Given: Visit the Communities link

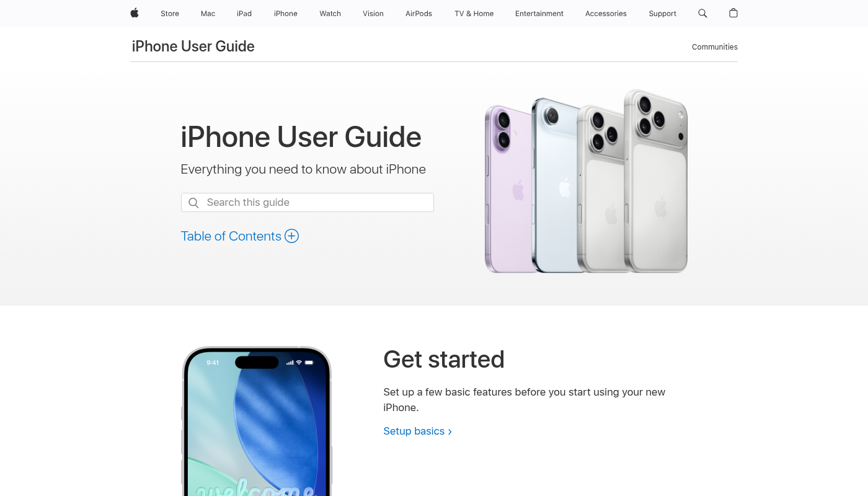Looking at the screenshot, I should (715, 47).
